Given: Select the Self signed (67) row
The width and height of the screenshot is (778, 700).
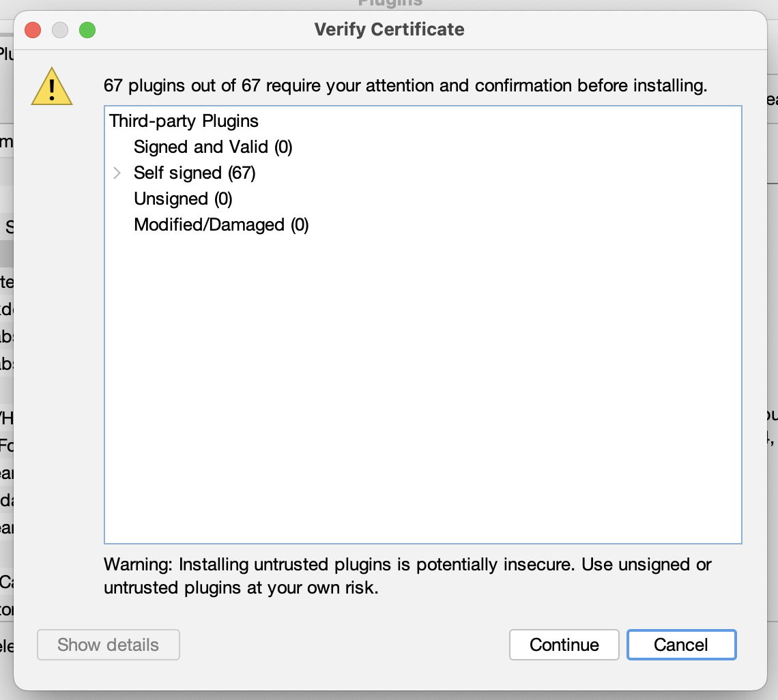Looking at the screenshot, I should (194, 173).
